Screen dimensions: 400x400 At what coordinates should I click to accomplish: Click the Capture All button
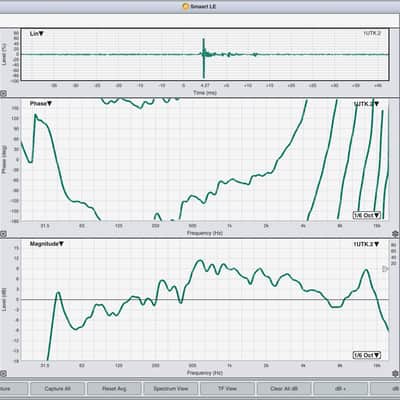point(57,389)
